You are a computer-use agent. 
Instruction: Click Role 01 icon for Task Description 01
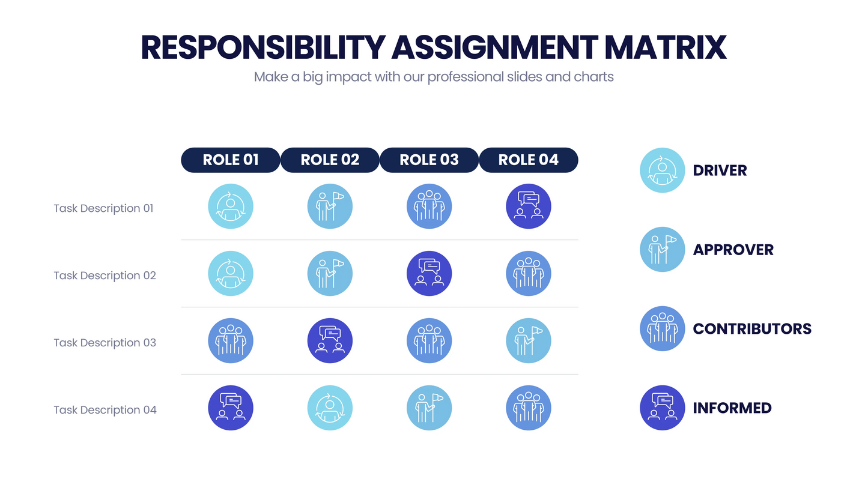(x=231, y=206)
